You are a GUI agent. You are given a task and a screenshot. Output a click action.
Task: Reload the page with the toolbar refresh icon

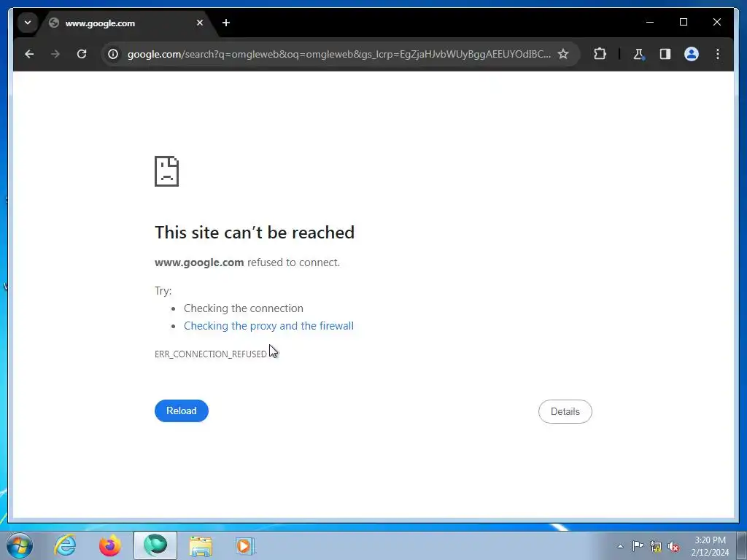[x=82, y=54]
